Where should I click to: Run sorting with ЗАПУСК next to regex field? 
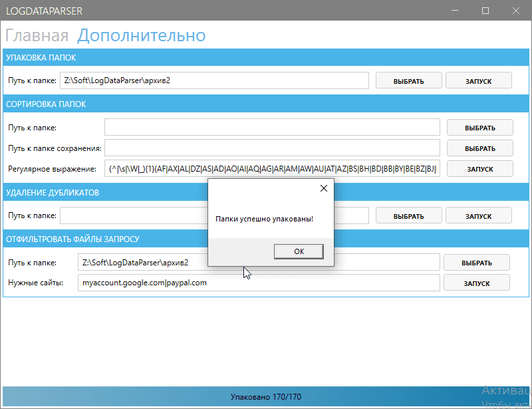tap(479, 168)
